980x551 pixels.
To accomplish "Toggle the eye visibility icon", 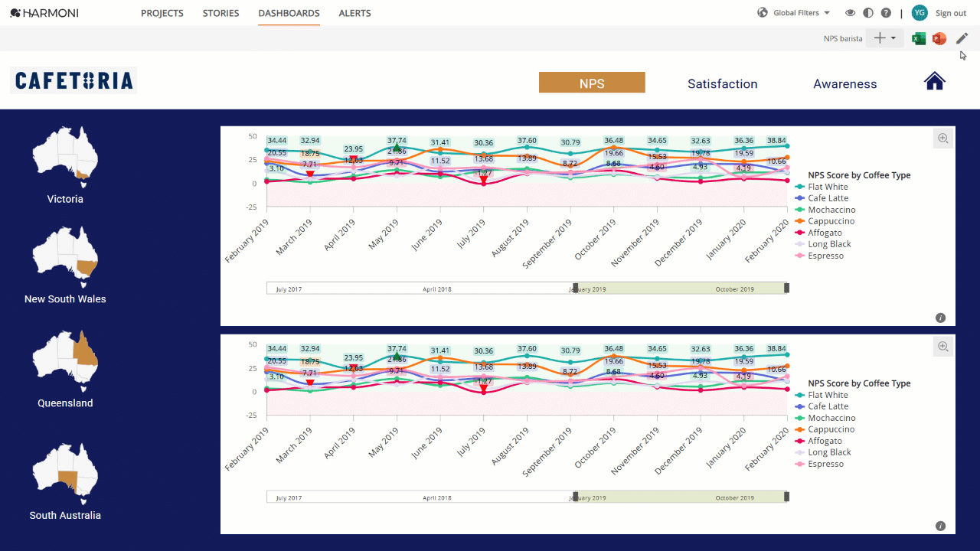I will pyautogui.click(x=850, y=13).
